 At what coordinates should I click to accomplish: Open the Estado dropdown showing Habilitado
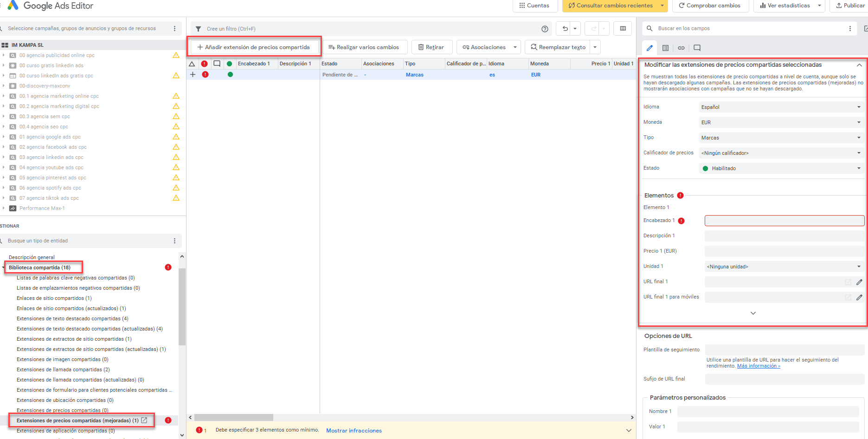tap(780, 168)
